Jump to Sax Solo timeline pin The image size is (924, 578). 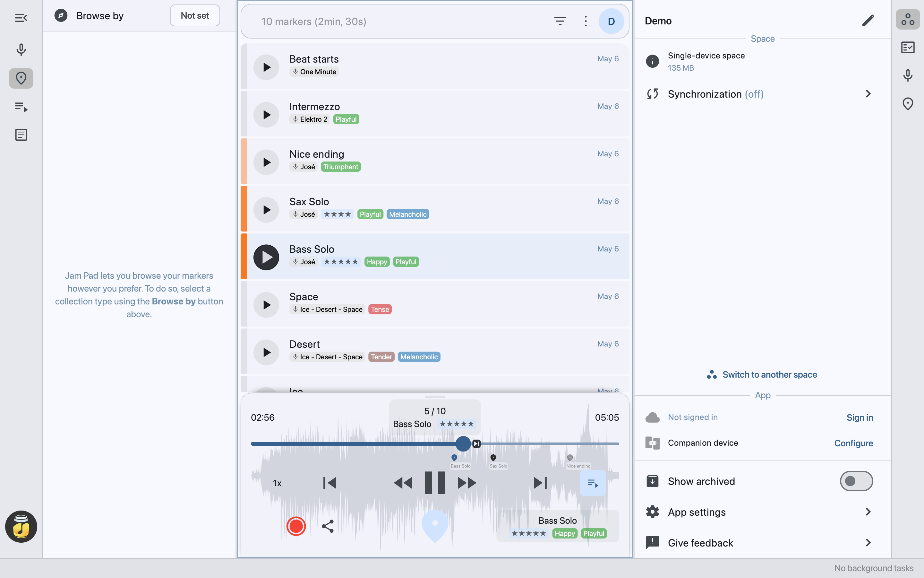(493, 458)
